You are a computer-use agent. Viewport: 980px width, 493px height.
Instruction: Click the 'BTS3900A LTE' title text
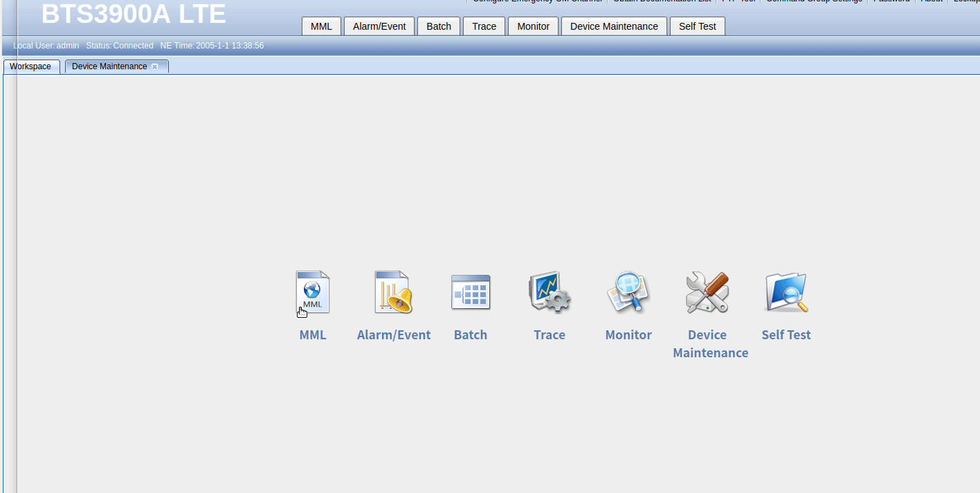click(x=134, y=14)
